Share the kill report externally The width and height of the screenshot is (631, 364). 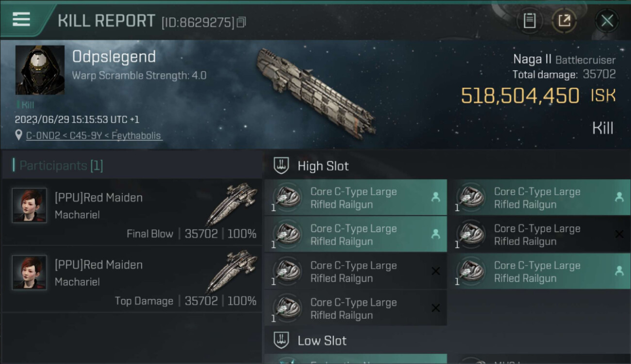point(564,21)
